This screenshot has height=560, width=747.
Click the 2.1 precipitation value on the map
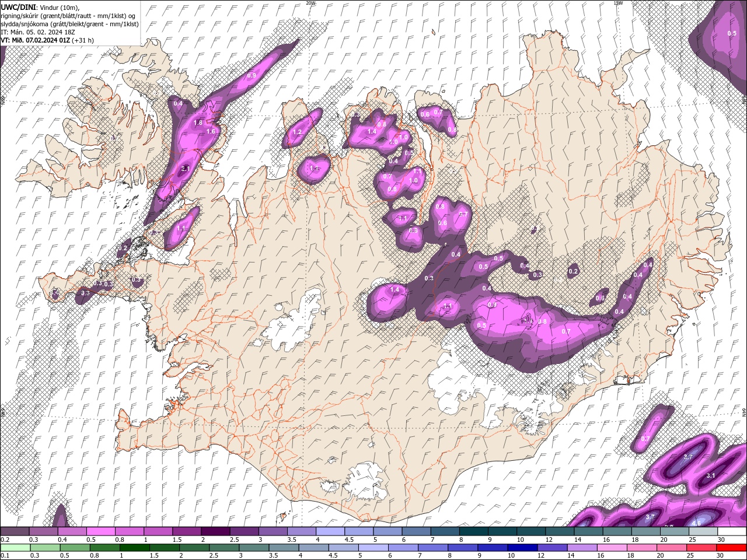pos(186,169)
